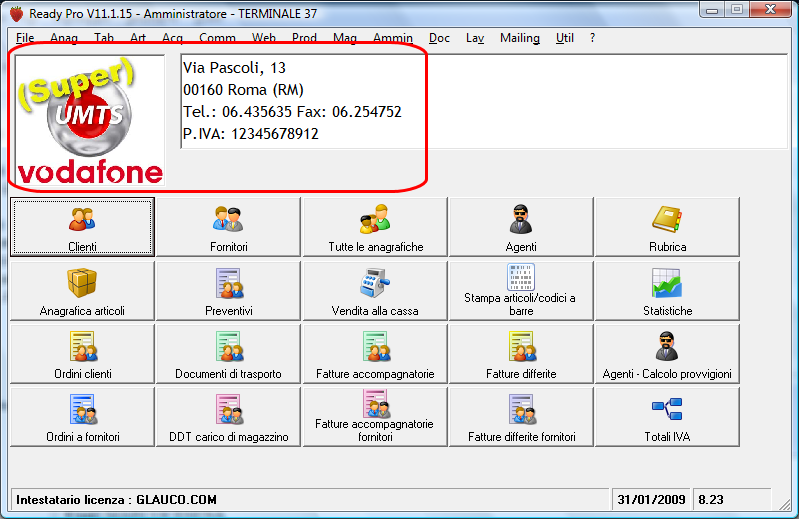Image resolution: width=799 pixels, height=519 pixels.
Task: Open the Tab menu
Action: (x=104, y=38)
